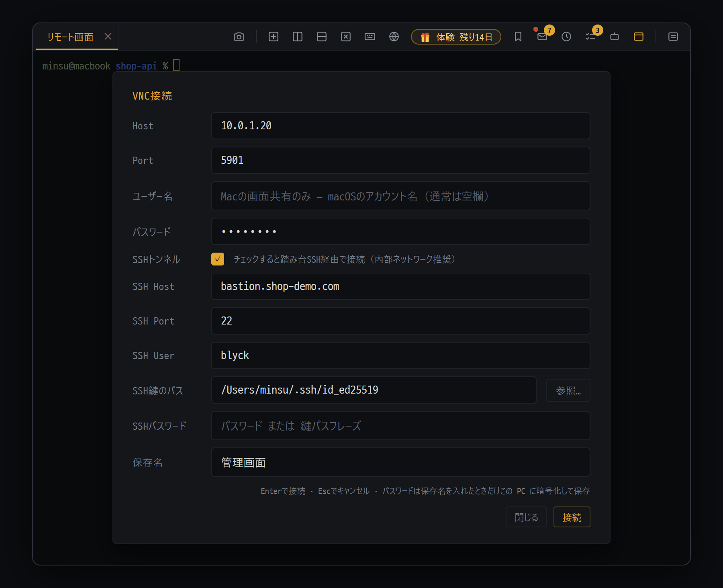Open the task checklist with 3 badge
Screen dimensions: 723x588
590,37
